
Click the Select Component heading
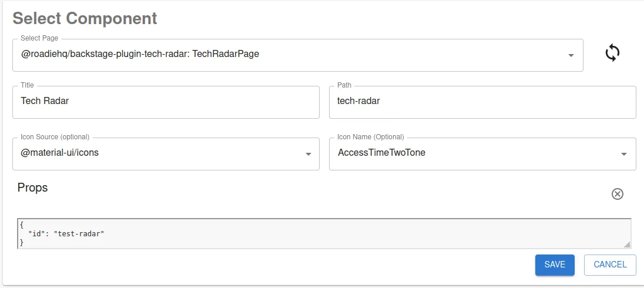pyautogui.click(x=85, y=18)
